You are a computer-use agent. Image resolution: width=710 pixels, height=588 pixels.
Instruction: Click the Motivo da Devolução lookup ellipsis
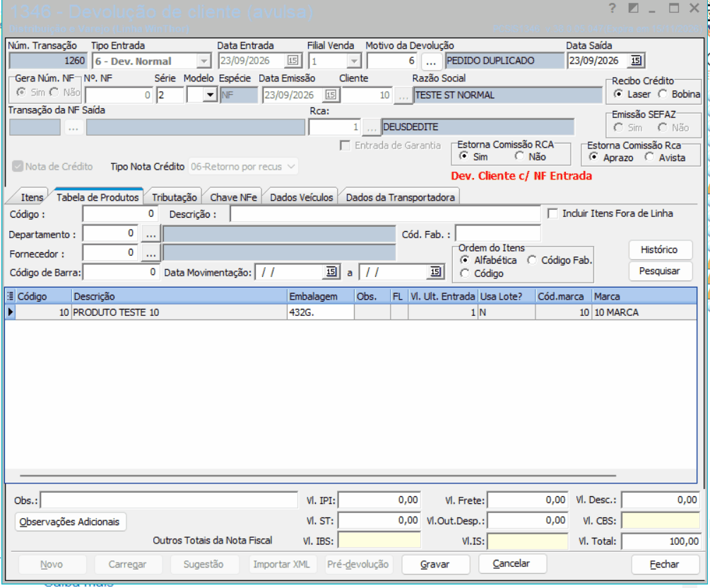pos(431,61)
